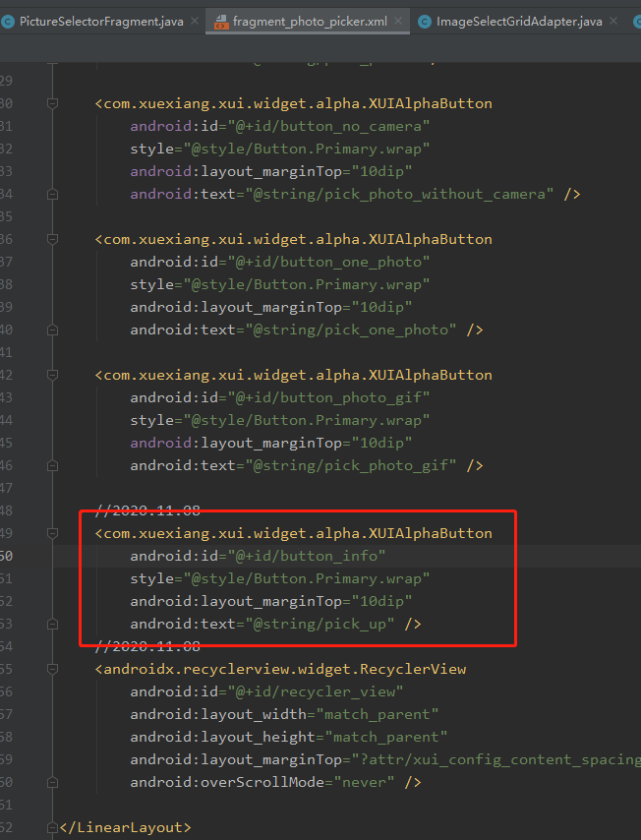Click the @string/pick_one_photo text attribute
Screen dimensions: 641x840
(293, 330)
